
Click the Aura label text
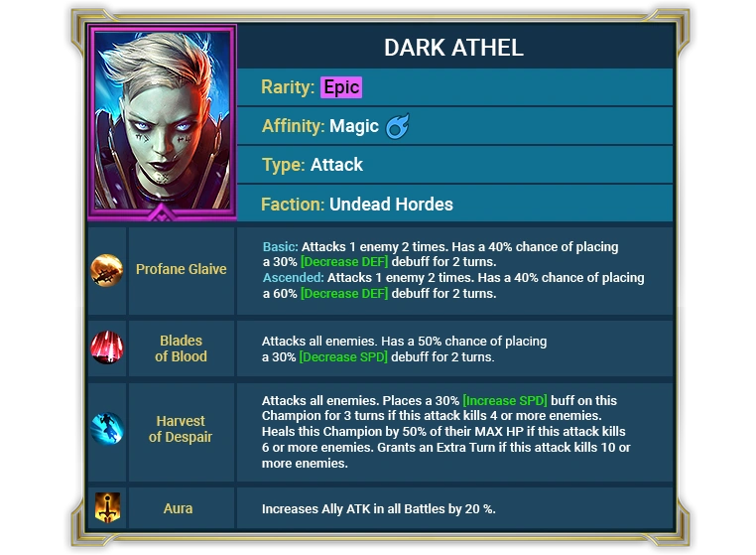(x=178, y=508)
